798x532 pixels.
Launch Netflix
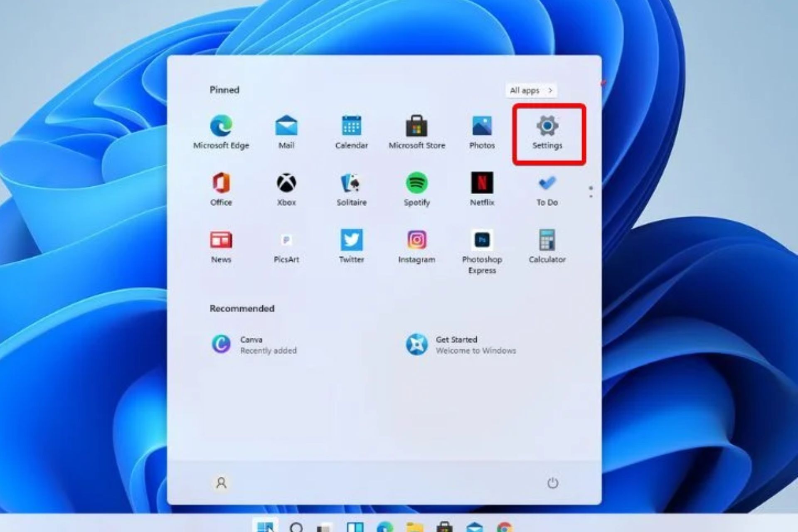coord(482,189)
